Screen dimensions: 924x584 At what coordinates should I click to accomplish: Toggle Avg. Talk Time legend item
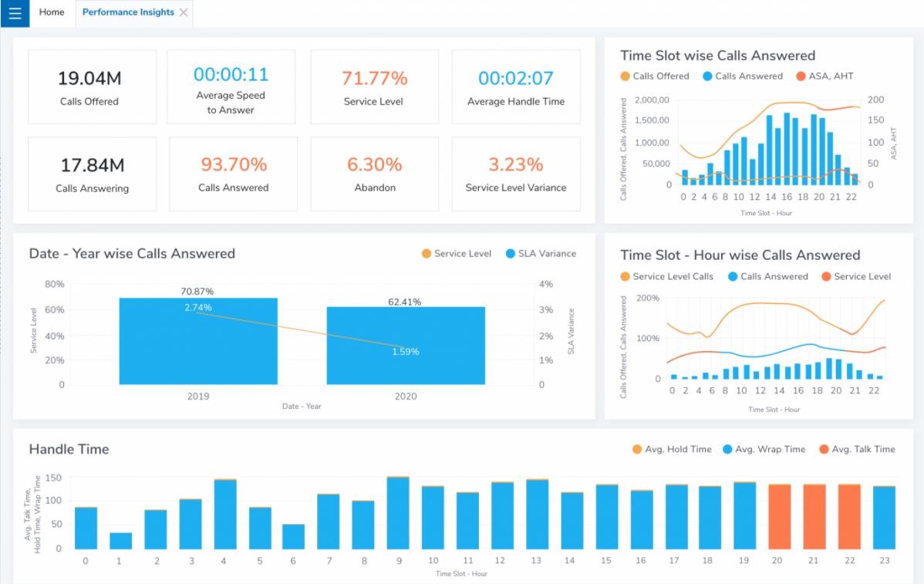(856, 449)
